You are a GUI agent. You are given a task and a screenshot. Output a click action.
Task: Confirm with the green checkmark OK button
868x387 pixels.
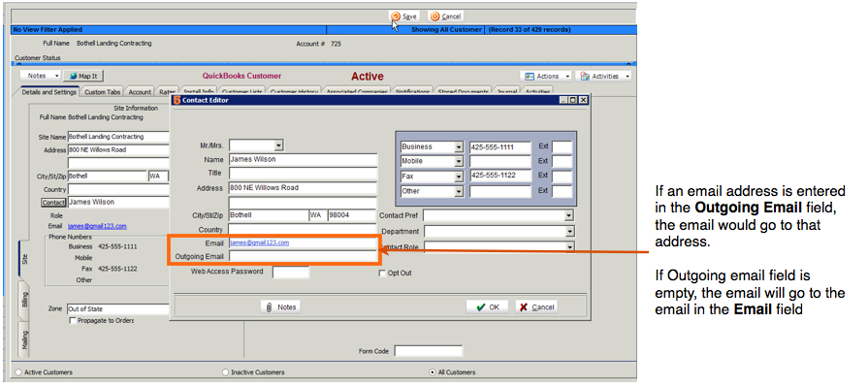(x=487, y=306)
